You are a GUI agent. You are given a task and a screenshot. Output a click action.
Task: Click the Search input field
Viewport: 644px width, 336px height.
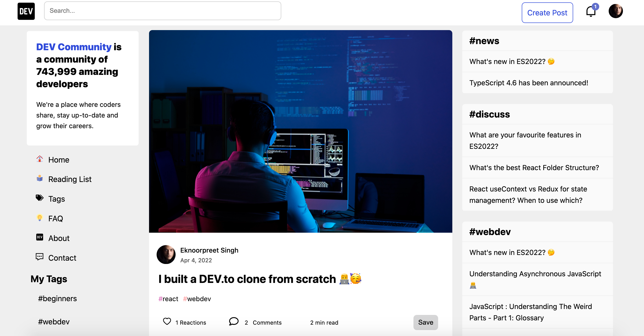(x=163, y=11)
